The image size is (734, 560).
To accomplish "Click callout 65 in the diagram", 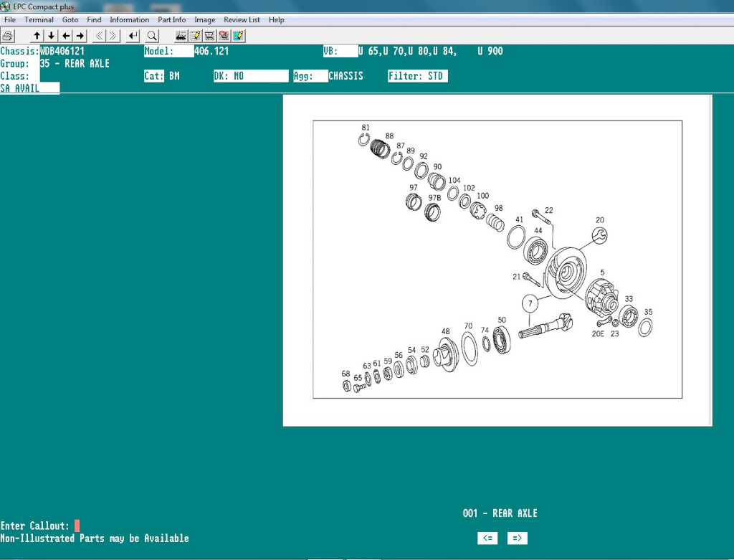I will 358,378.
